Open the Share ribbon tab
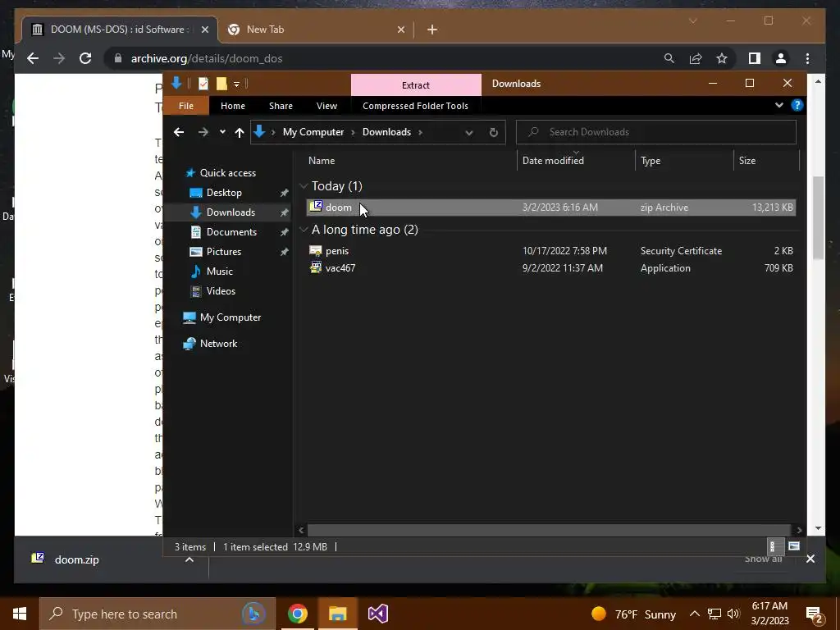The height and width of the screenshot is (630, 840). [x=281, y=106]
